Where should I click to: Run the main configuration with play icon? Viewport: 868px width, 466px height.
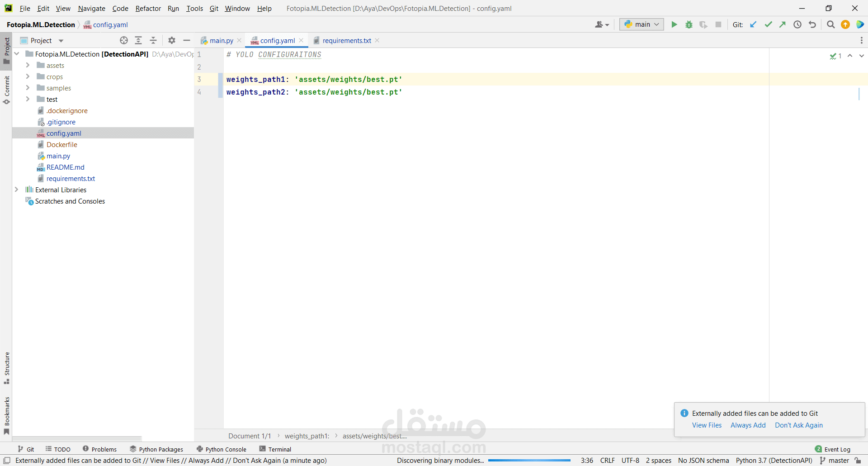pos(674,24)
